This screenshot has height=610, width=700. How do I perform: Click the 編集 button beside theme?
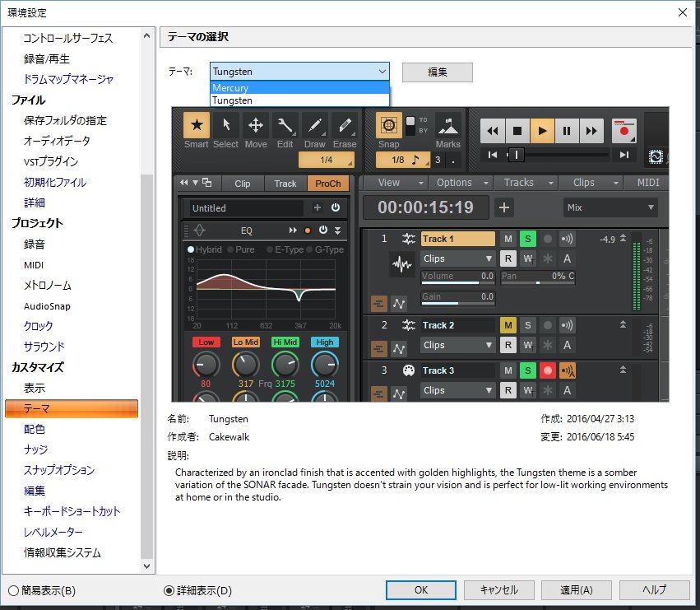click(x=437, y=72)
